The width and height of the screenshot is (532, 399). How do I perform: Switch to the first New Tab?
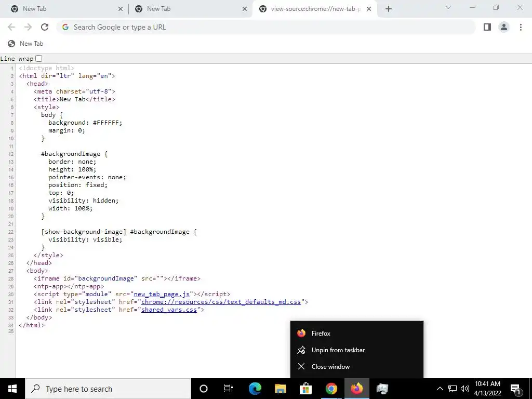point(64,9)
